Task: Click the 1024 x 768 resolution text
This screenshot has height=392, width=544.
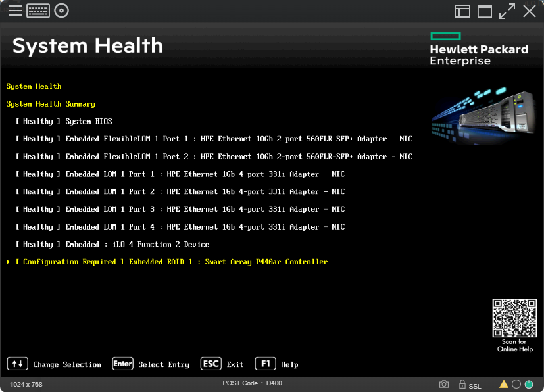Action: [x=26, y=384]
